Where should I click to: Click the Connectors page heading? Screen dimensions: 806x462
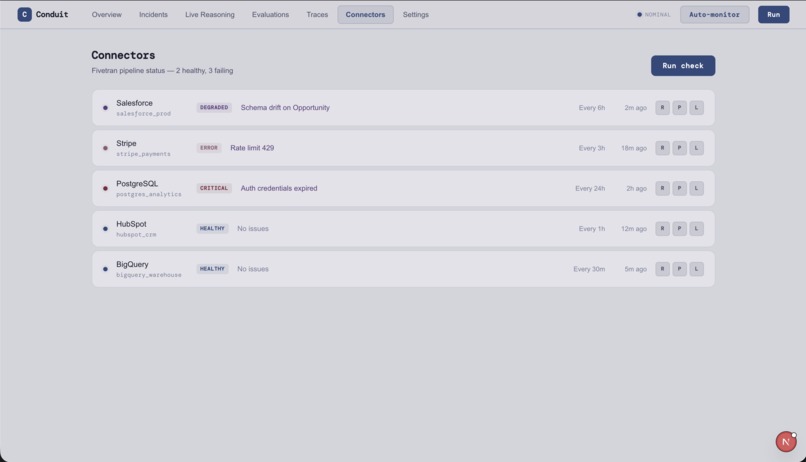[x=123, y=55]
